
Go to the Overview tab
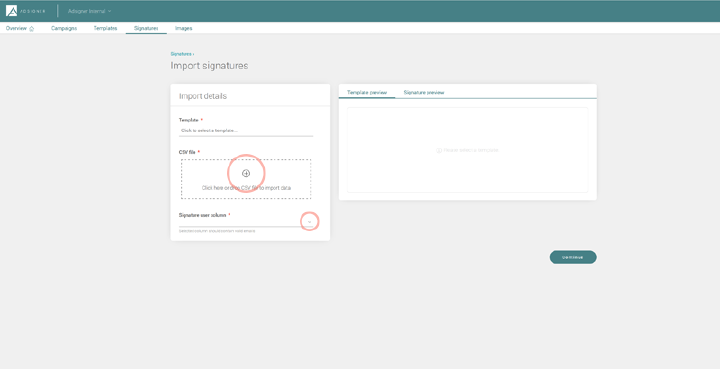[x=16, y=28]
